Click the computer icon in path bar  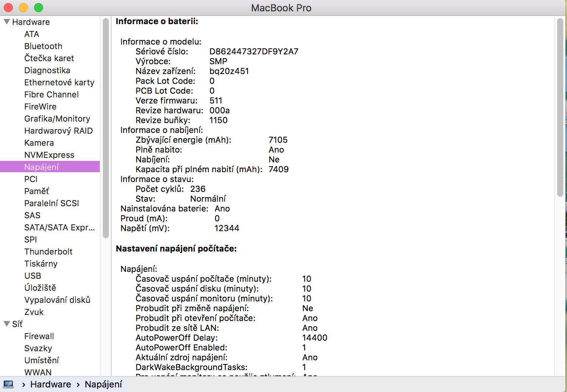click(8, 384)
